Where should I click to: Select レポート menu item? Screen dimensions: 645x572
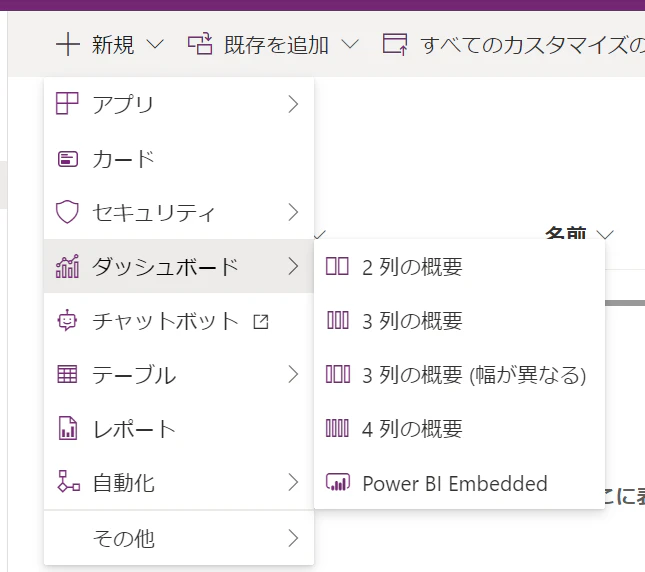pos(179,428)
